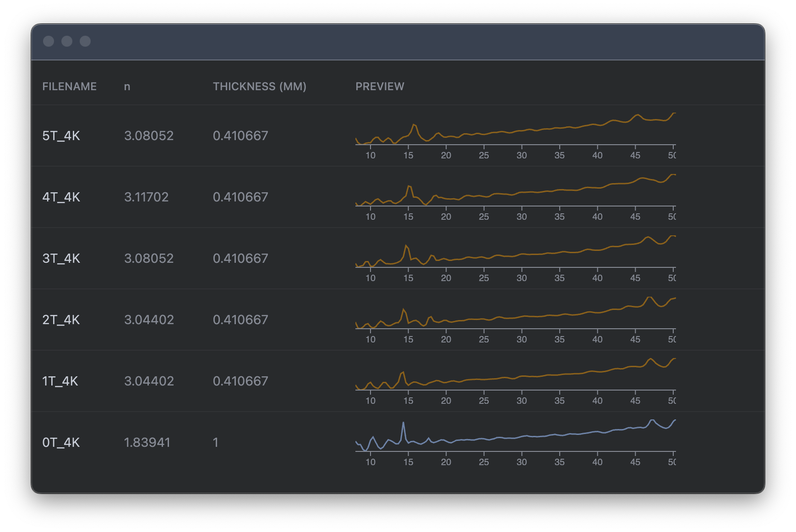Select the 5T_4K file row
Image resolution: width=796 pixels, height=532 pixels.
[x=398, y=136]
